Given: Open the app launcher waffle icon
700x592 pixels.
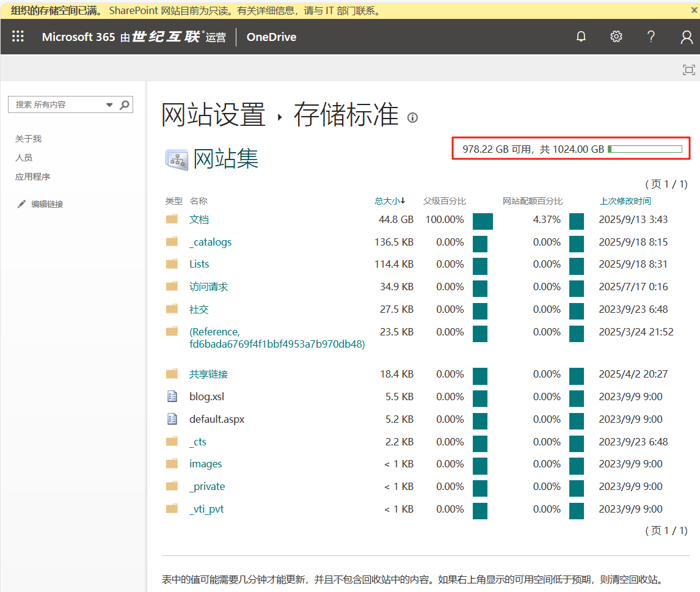Looking at the screenshot, I should [x=18, y=37].
